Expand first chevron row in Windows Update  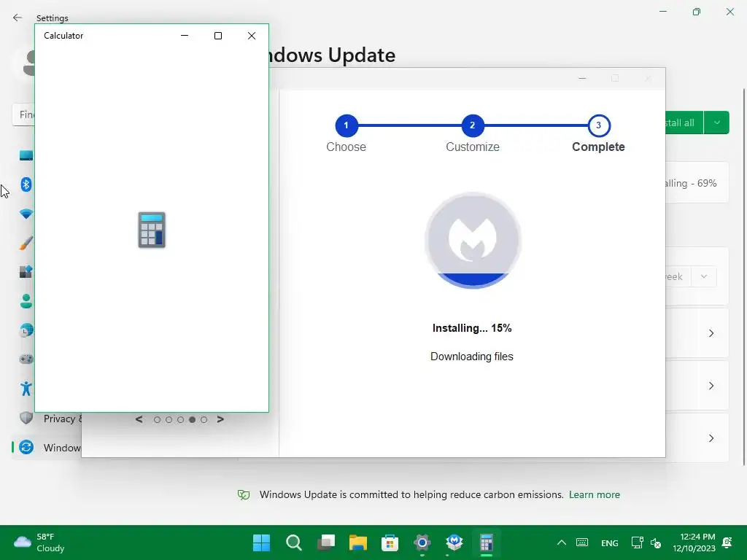click(x=711, y=333)
